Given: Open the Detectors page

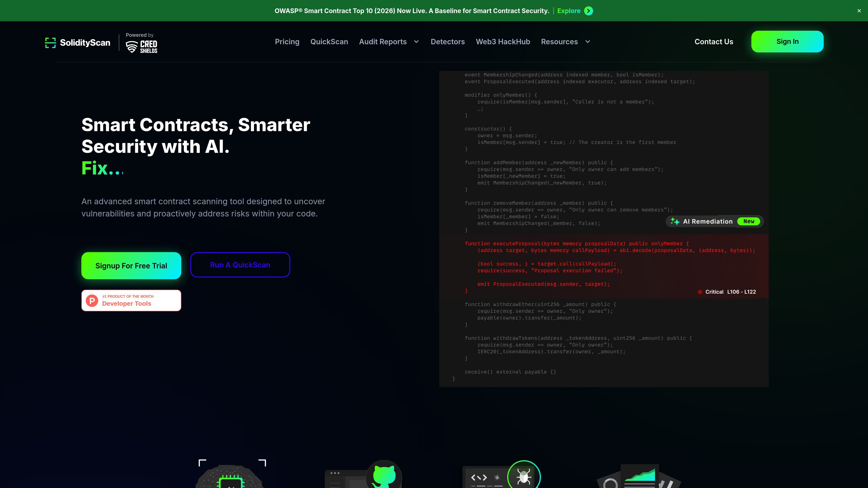Looking at the screenshot, I should tap(448, 42).
